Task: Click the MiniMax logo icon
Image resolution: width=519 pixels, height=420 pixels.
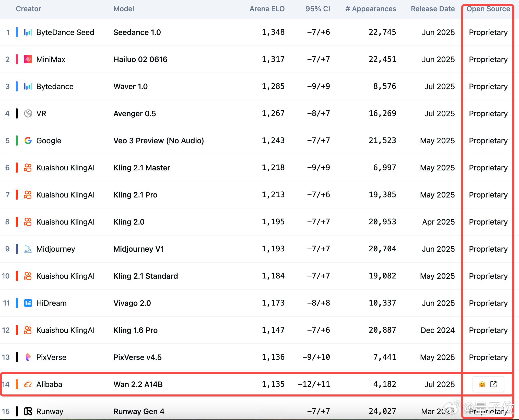Action: coord(28,60)
